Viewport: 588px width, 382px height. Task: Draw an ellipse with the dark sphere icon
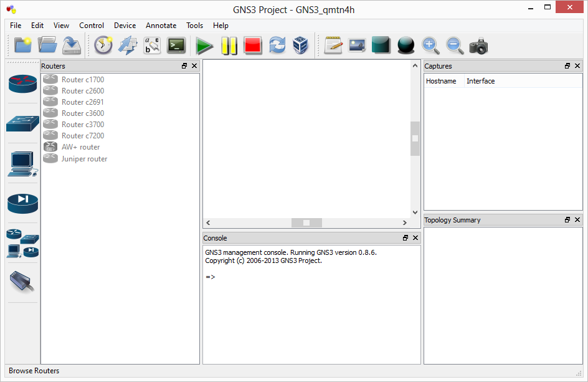pos(405,45)
